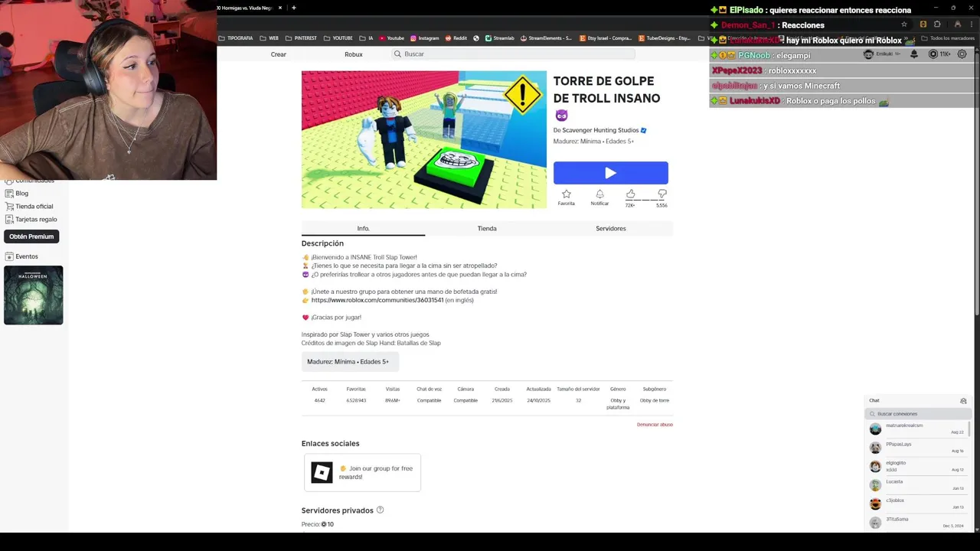Click the game thumbnail image
Screen dimensions: 980x551
click(424, 139)
